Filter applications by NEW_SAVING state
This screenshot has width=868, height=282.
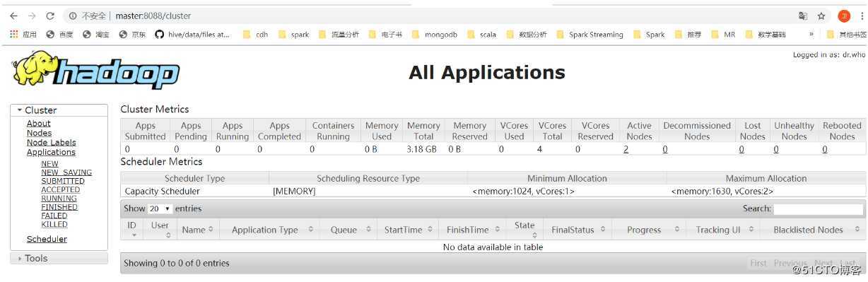66,172
